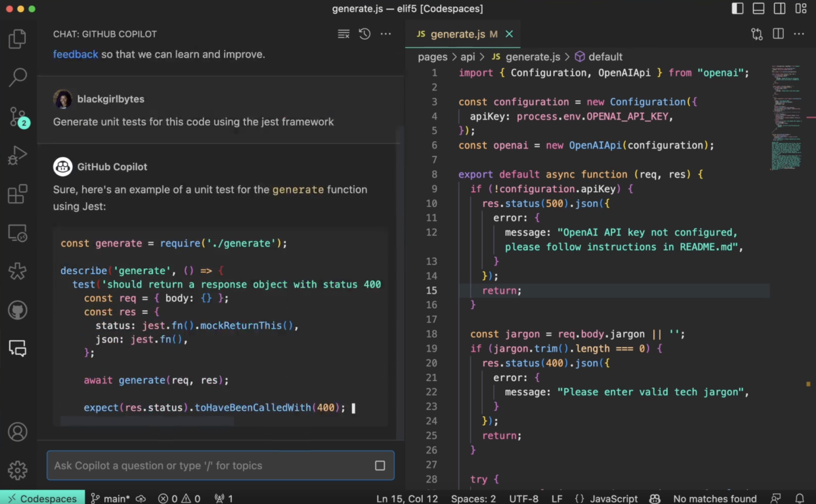Image resolution: width=816 pixels, height=504 pixels.
Task: Click expect toHaveBeenCalledWith(400) line in chat
Action: coord(215,408)
